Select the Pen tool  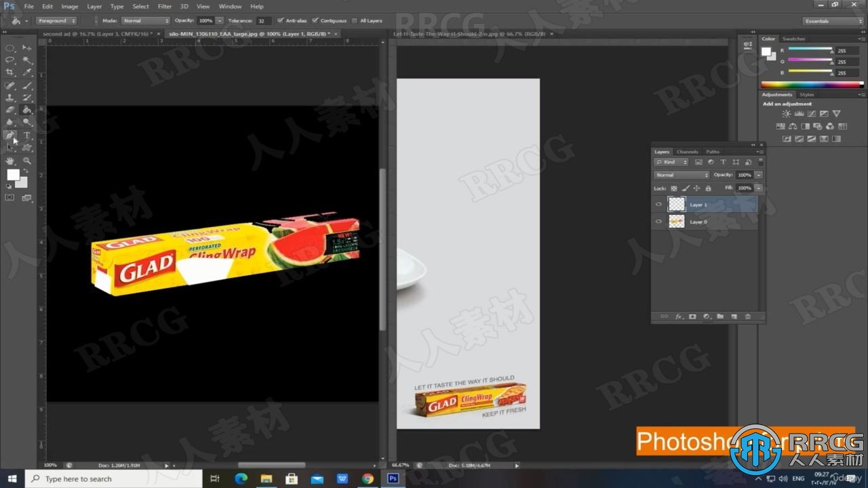tap(10, 136)
